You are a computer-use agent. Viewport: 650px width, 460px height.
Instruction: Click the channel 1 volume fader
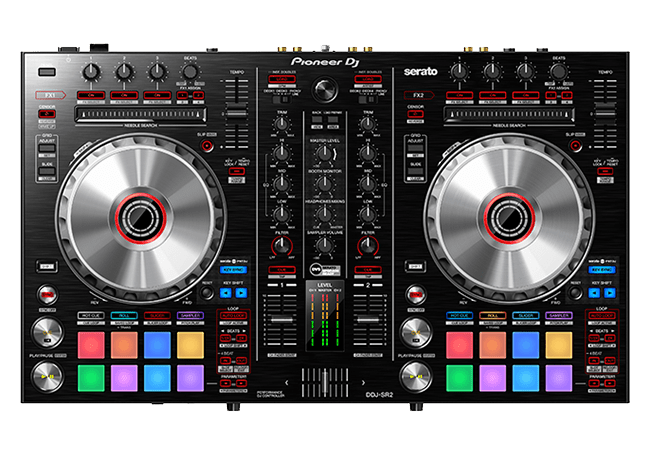point(282,320)
